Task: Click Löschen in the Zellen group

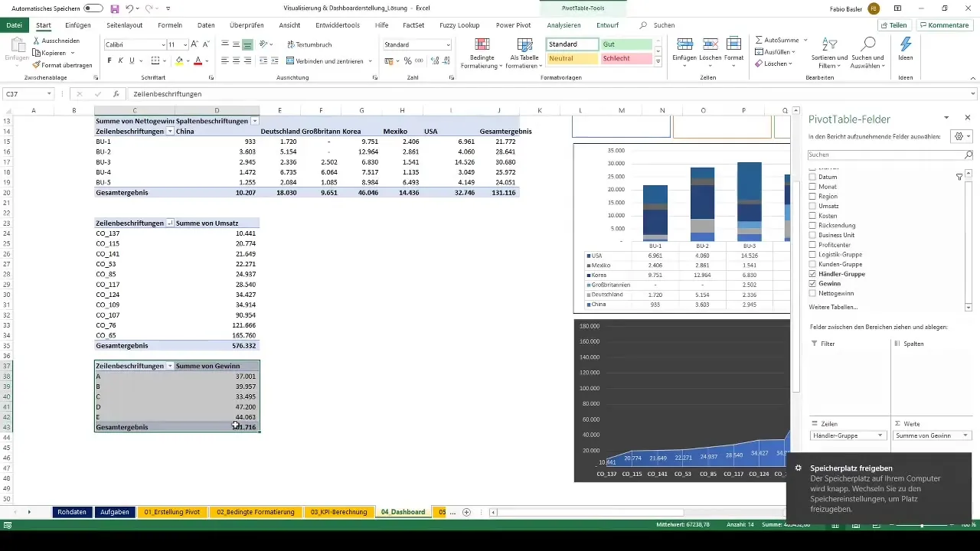Action: 710,52
